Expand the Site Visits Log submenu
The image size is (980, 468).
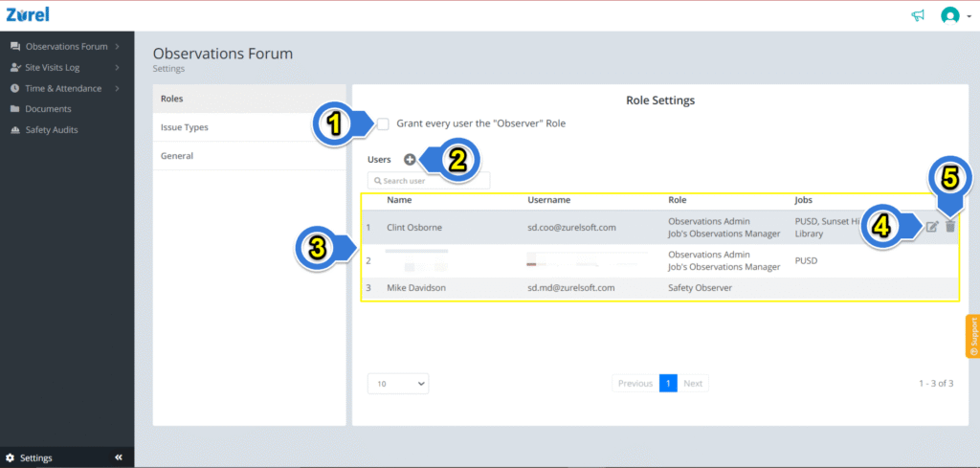coord(66,68)
